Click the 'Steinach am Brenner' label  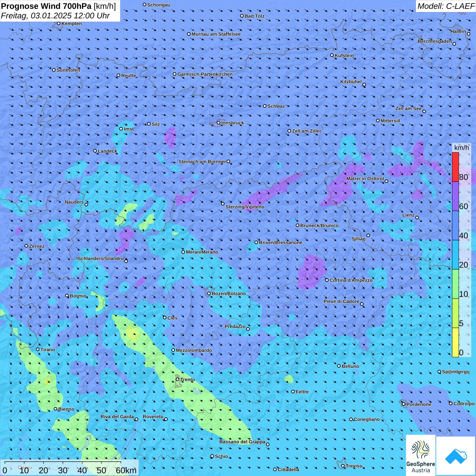coord(202,161)
